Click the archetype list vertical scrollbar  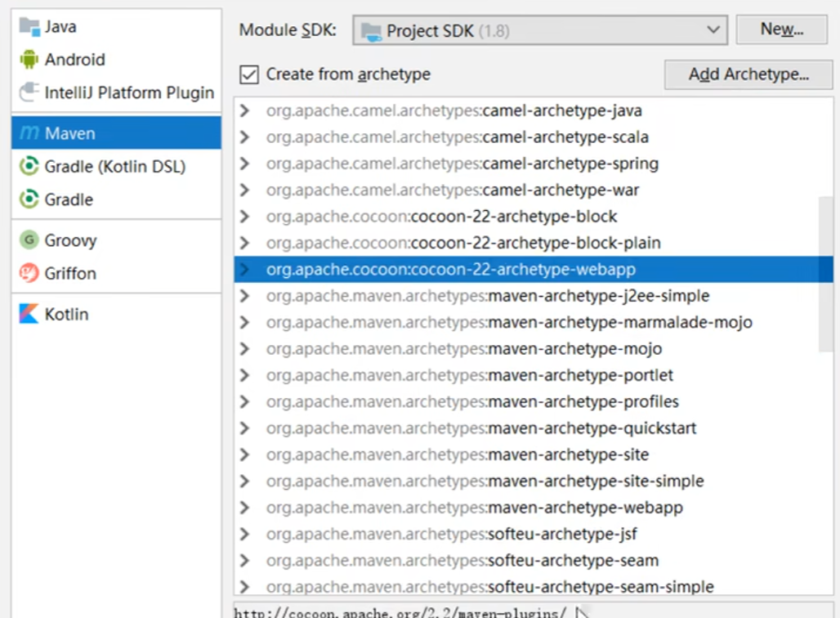coord(825,273)
